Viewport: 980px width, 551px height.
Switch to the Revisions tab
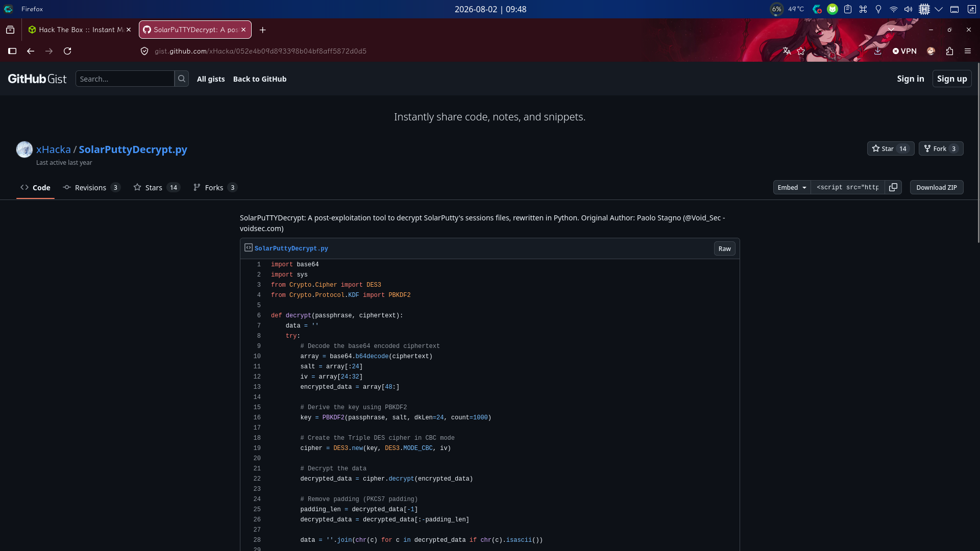(91, 188)
